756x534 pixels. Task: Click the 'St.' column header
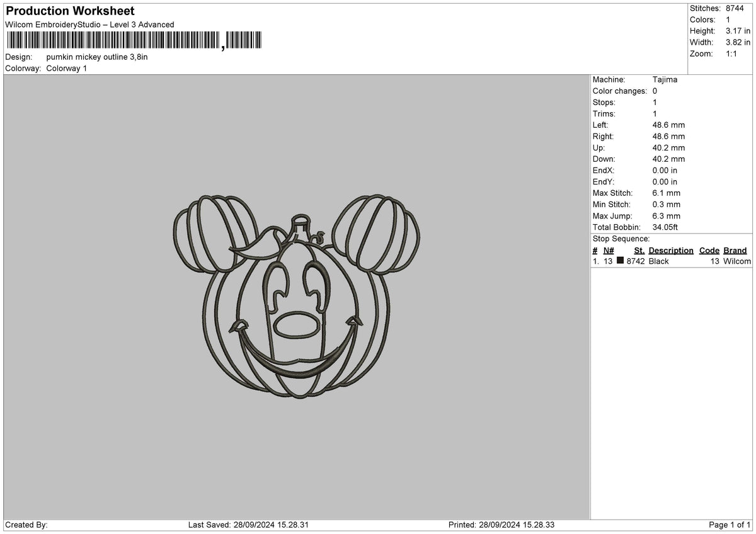click(x=639, y=250)
